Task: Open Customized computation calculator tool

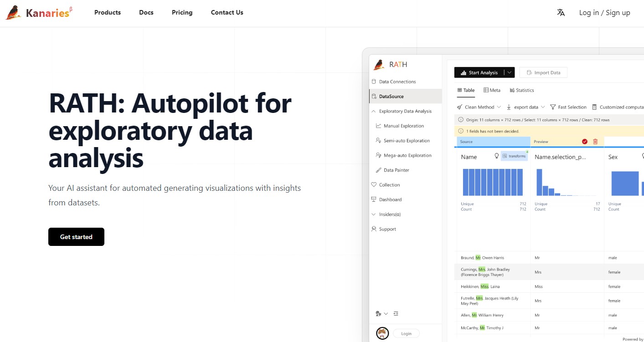Action: coord(594,107)
